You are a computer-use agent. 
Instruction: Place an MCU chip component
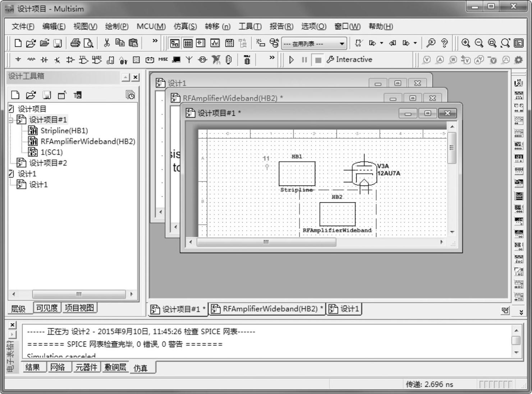(x=247, y=60)
